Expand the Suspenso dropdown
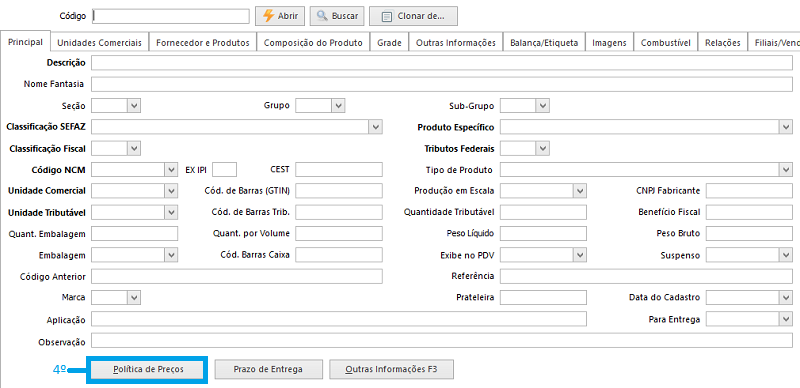This screenshot has width=800, height=388. click(x=786, y=254)
